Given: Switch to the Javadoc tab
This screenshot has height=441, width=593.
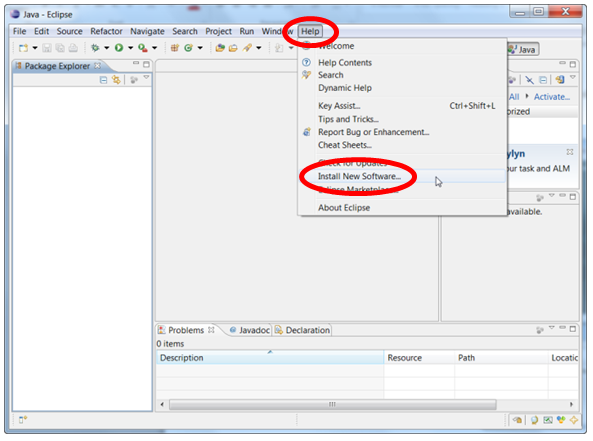Looking at the screenshot, I should (x=250, y=330).
